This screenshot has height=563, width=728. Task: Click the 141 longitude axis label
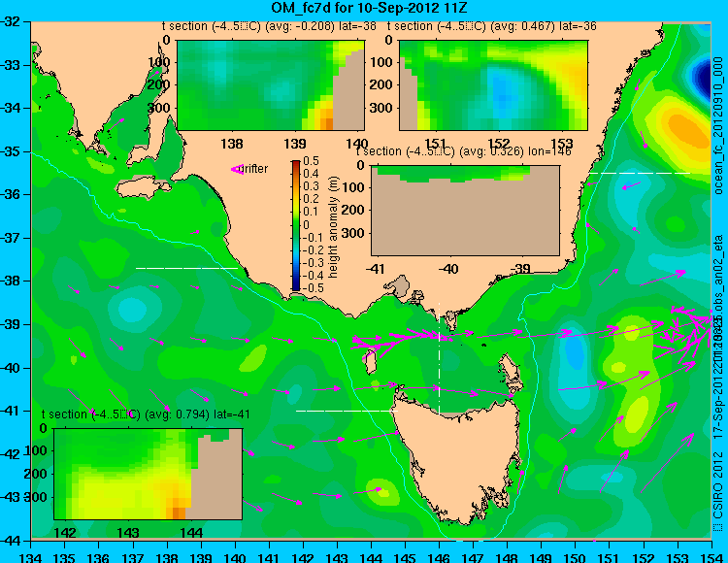(269, 557)
